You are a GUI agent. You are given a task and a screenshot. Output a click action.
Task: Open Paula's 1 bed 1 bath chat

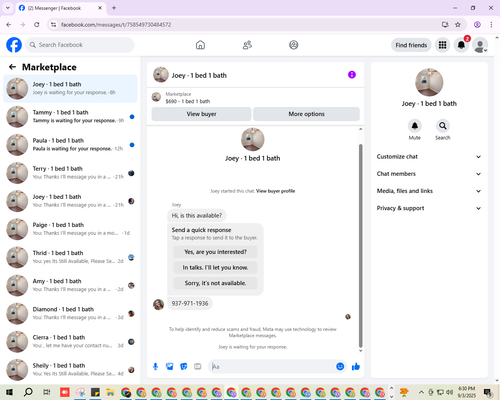(70, 145)
